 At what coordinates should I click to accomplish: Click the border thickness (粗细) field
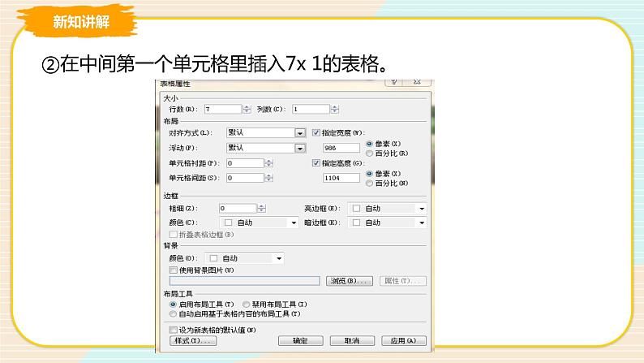(x=238, y=209)
